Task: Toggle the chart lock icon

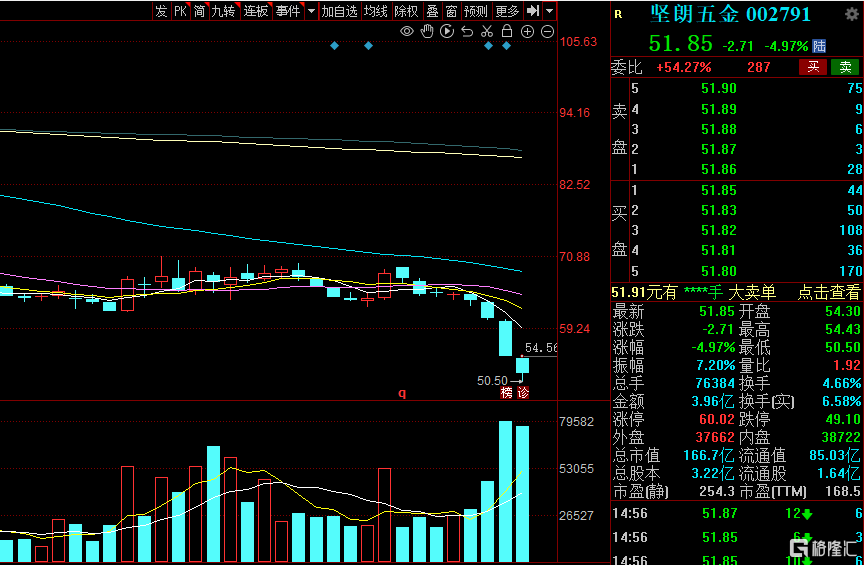Action: pyautogui.click(x=506, y=31)
